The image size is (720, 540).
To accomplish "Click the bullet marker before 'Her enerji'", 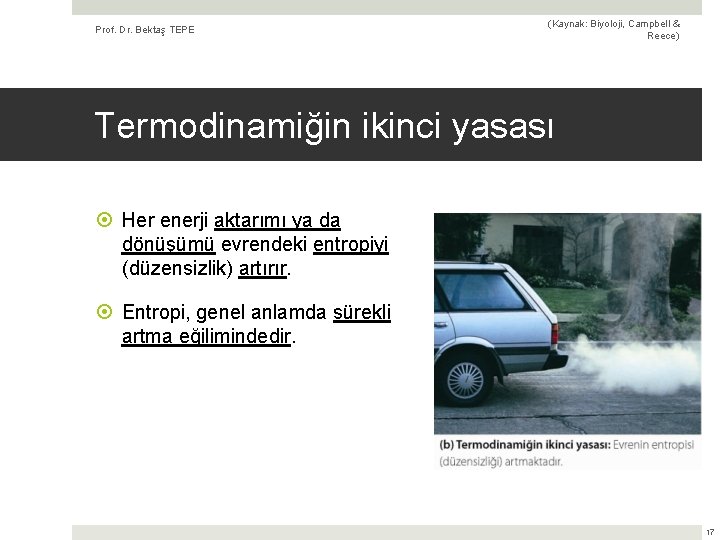I will [x=104, y=219].
